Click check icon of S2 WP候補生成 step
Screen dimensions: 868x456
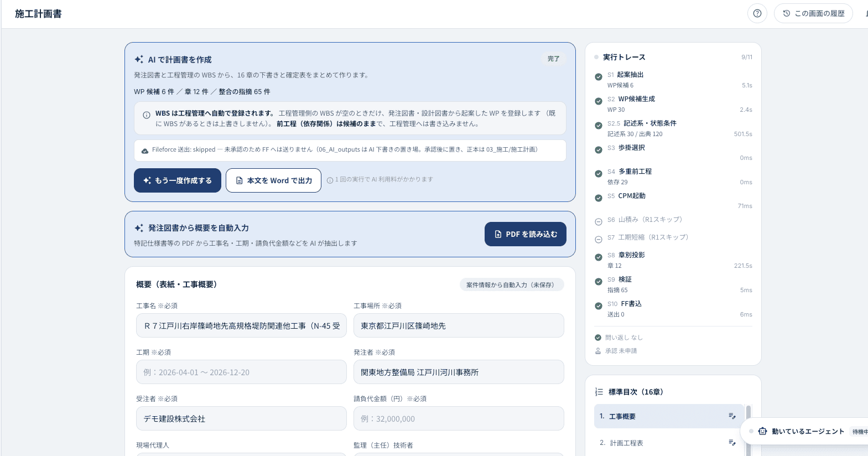click(x=599, y=101)
